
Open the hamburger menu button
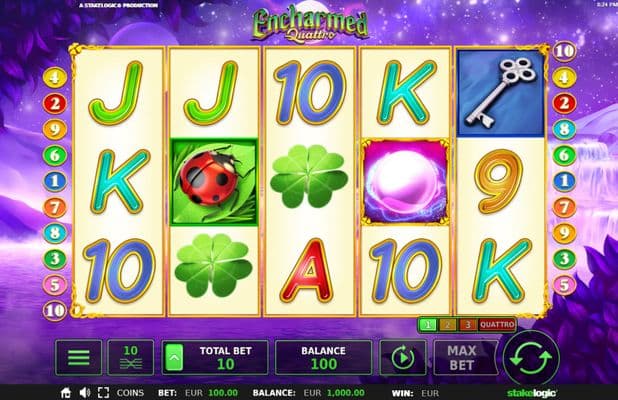79,357
